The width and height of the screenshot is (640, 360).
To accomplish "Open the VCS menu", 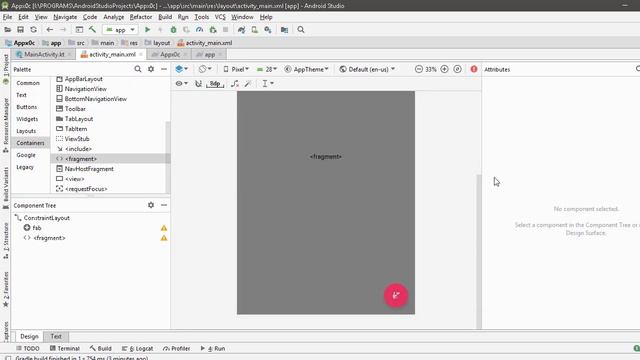I will pyautogui.click(x=220, y=17).
